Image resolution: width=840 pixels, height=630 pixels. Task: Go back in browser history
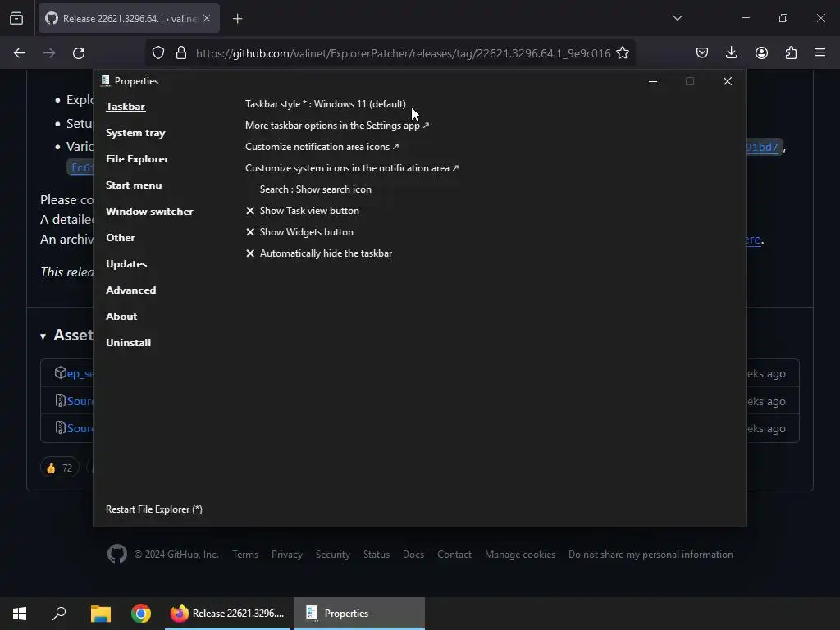point(20,53)
